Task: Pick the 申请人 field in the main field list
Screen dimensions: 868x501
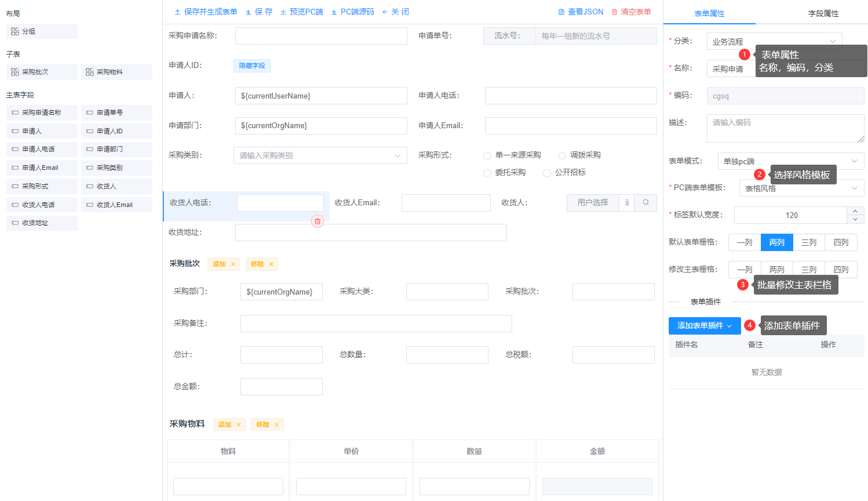Action: tap(42, 131)
